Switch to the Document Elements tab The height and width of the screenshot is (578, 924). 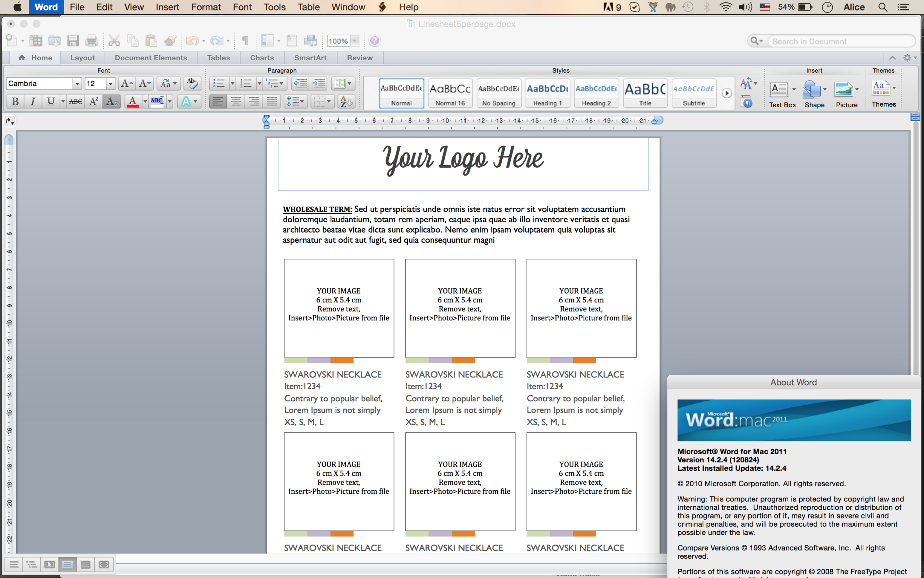151,58
